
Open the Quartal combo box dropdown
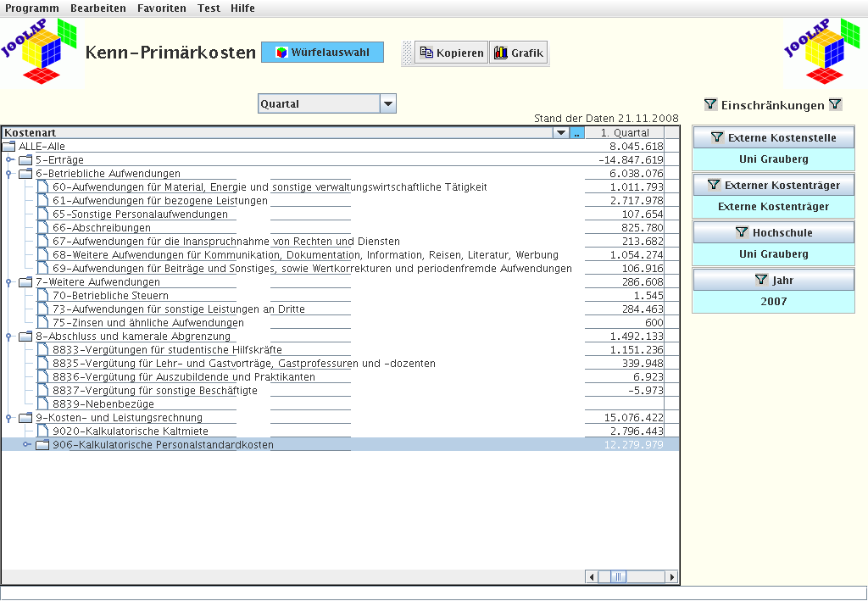(x=387, y=104)
